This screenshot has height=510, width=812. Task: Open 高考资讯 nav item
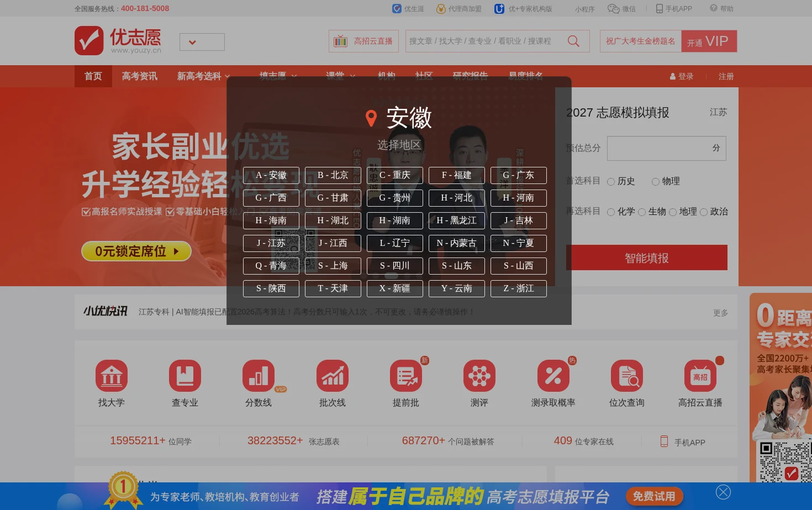tap(140, 76)
